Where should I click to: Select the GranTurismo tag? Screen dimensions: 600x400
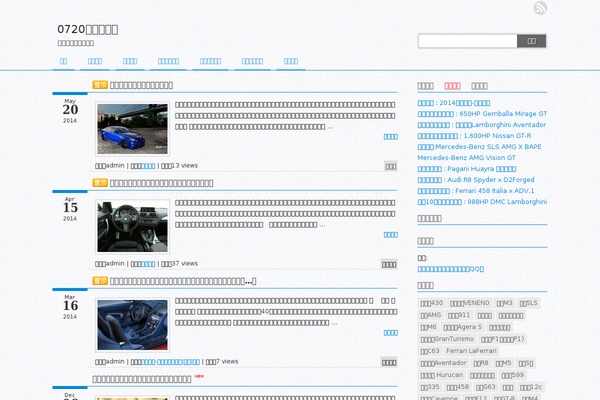pos(447,339)
